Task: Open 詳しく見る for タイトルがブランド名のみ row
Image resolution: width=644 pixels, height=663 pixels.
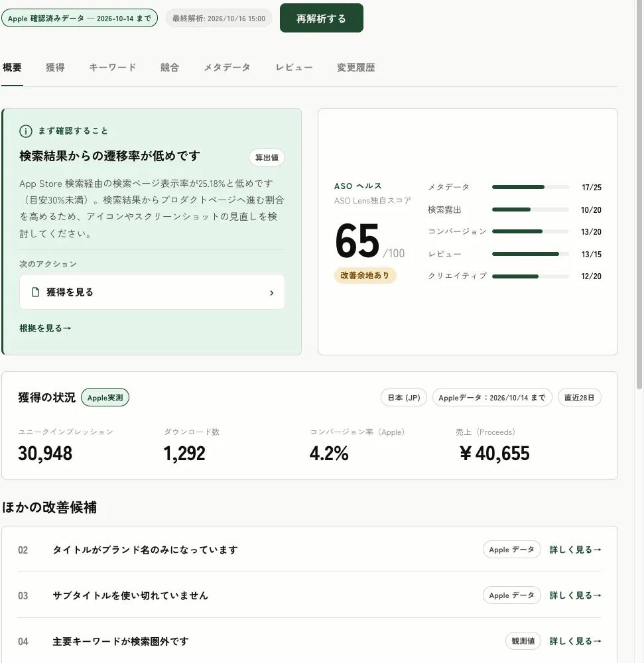Action: 575,550
